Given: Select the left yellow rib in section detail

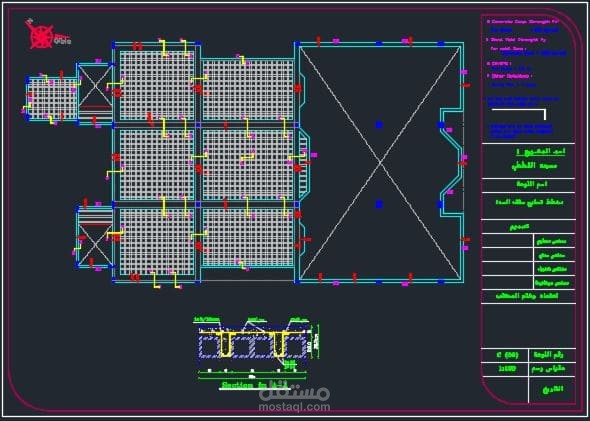Looking at the screenshot, I should (225, 344).
